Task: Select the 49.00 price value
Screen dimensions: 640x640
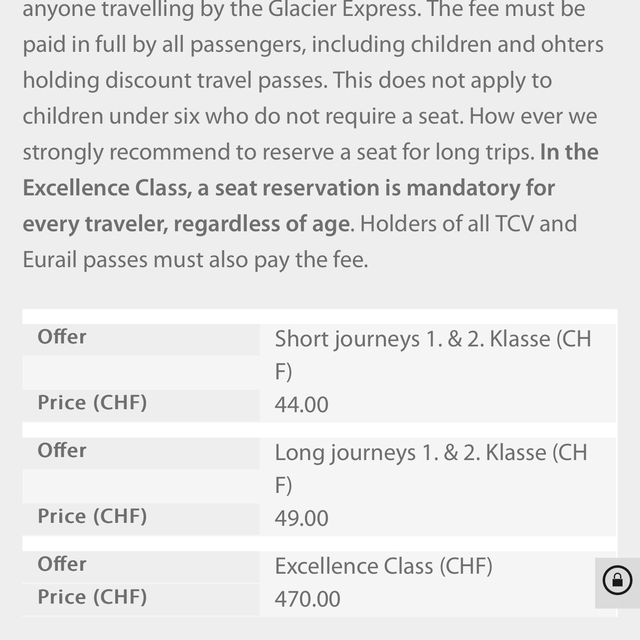Action: (302, 518)
